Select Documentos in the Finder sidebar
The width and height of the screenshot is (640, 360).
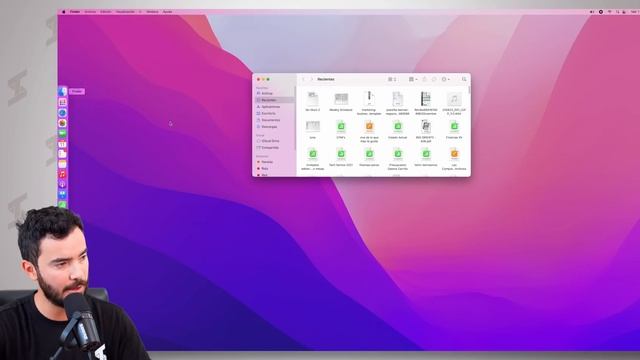pyautogui.click(x=274, y=120)
